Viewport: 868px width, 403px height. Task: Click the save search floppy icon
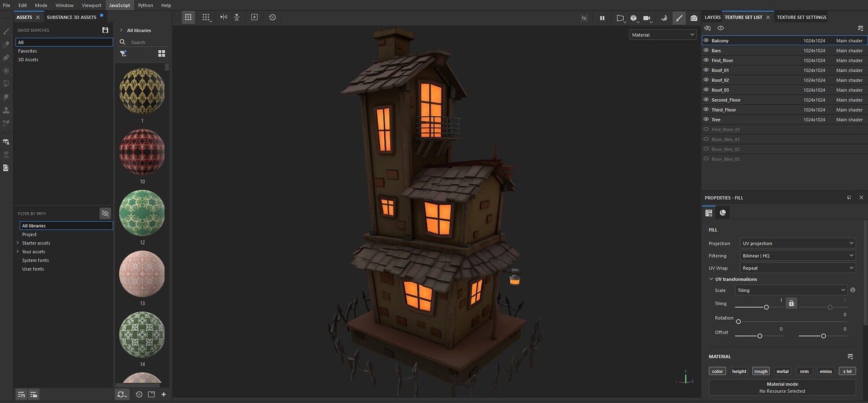click(x=105, y=30)
